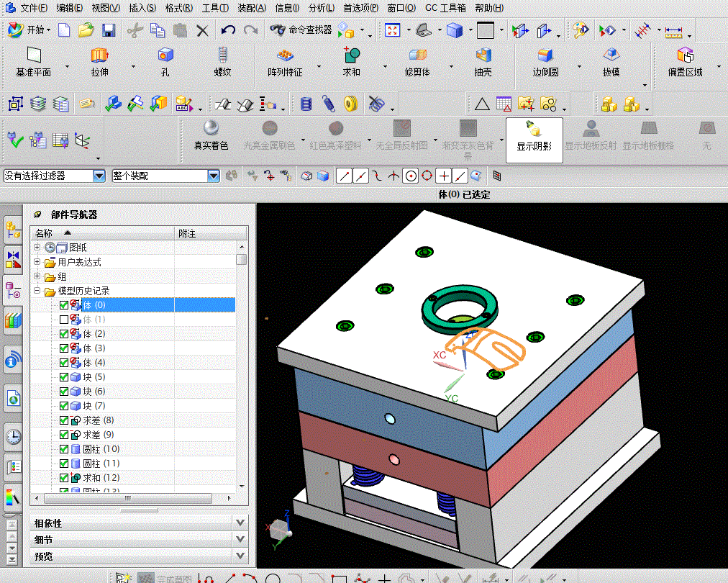The height and width of the screenshot is (583, 728).
Task: Select the Thread (螺纹) tool
Action: [x=222, y=61]
